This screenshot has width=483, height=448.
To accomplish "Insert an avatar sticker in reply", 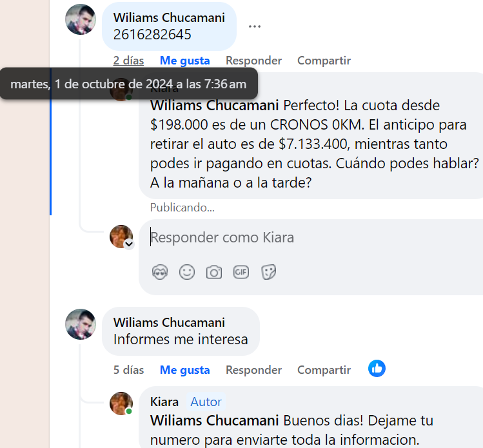I will (160, 272).
